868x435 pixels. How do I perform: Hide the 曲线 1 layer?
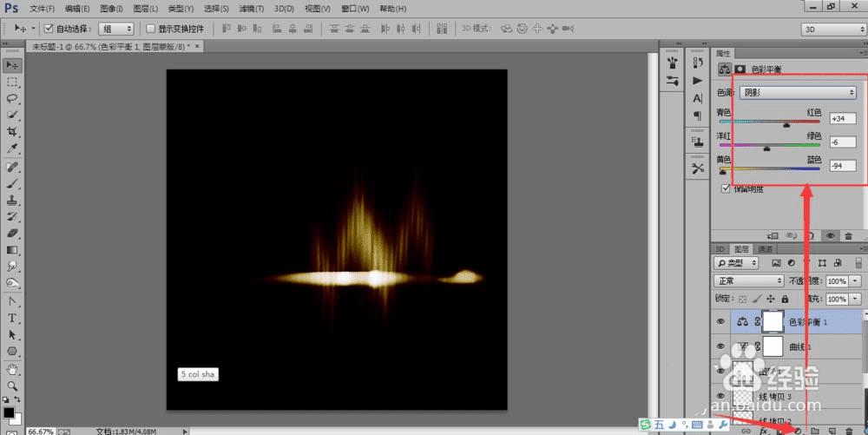click(720, 346)
